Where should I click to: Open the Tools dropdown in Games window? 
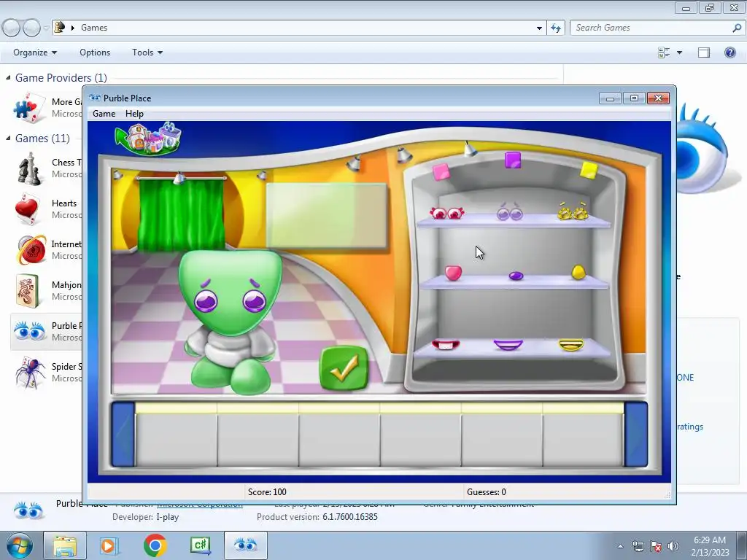(147, 52)
